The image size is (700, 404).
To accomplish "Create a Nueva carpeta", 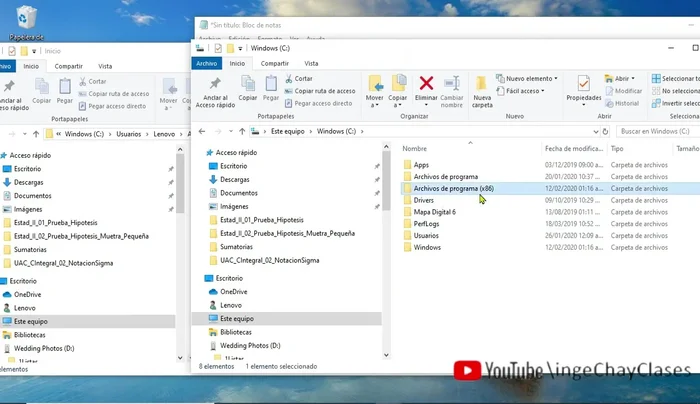I will [482, 92].
